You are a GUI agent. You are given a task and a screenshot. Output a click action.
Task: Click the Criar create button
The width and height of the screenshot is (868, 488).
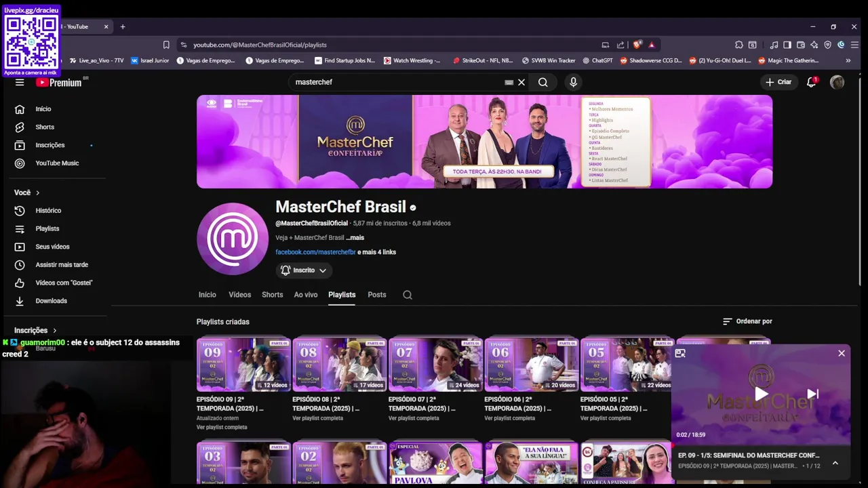(778, 82)
